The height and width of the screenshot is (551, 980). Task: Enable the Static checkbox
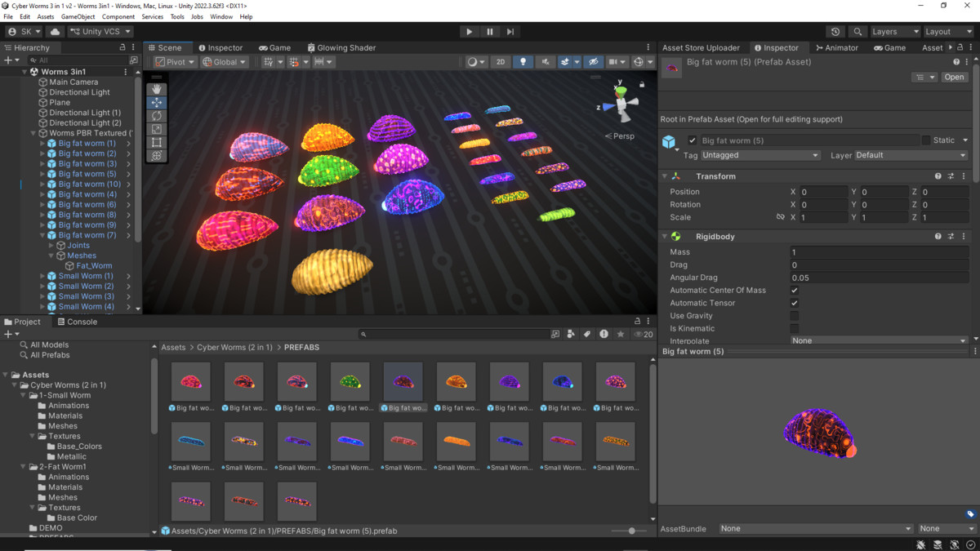coord(926,140)
